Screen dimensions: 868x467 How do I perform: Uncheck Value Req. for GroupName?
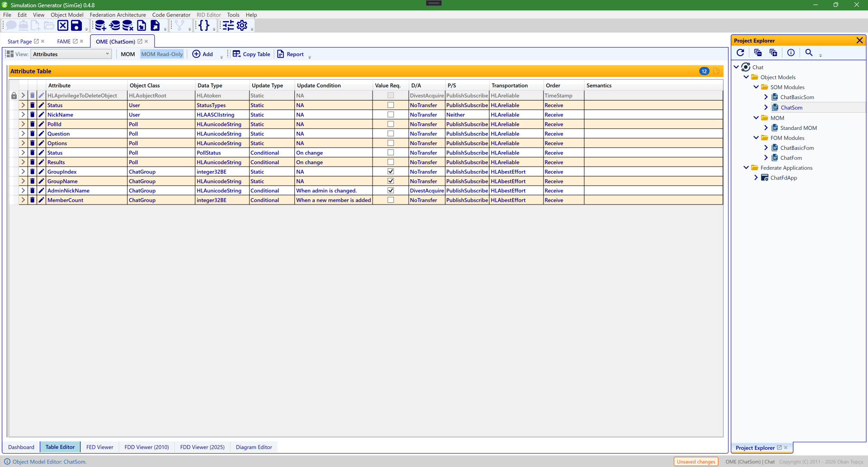[x=391, y=181]
